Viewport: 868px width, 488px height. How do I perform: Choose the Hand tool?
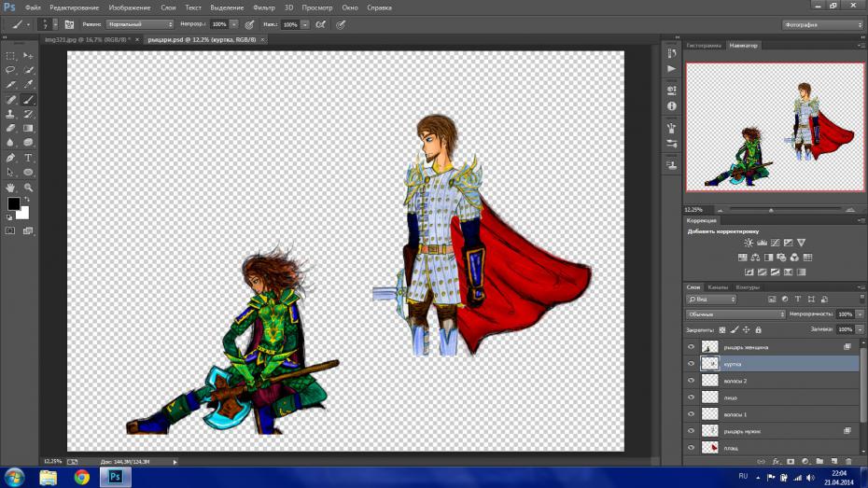click(x=11, y=187)
